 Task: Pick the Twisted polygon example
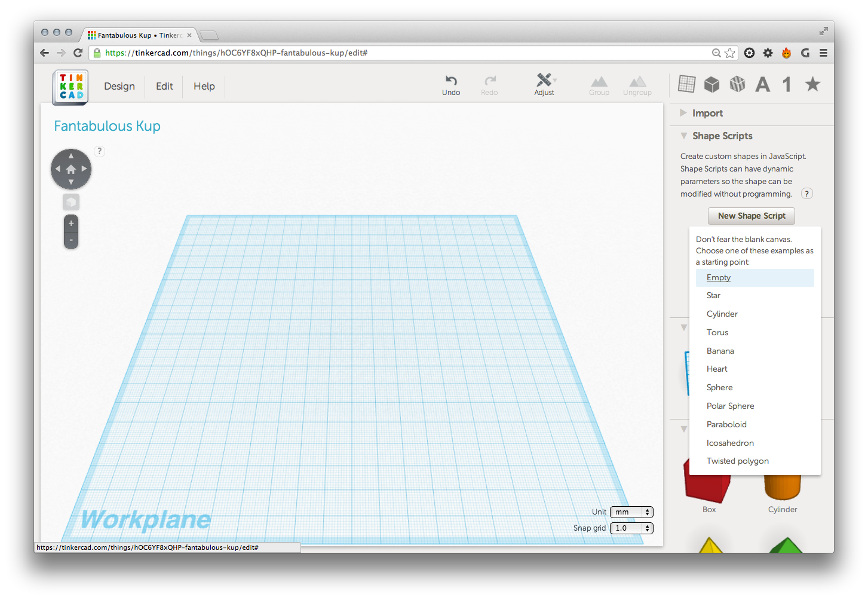[x=738, y=461]
